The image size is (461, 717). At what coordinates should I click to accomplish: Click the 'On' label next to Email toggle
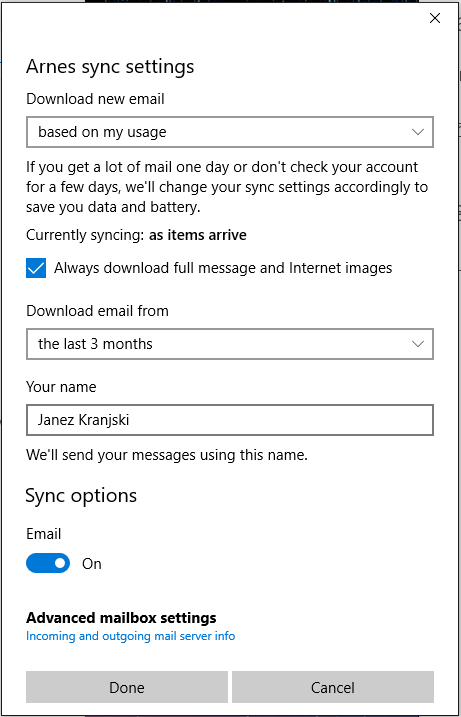pos(91,564)
